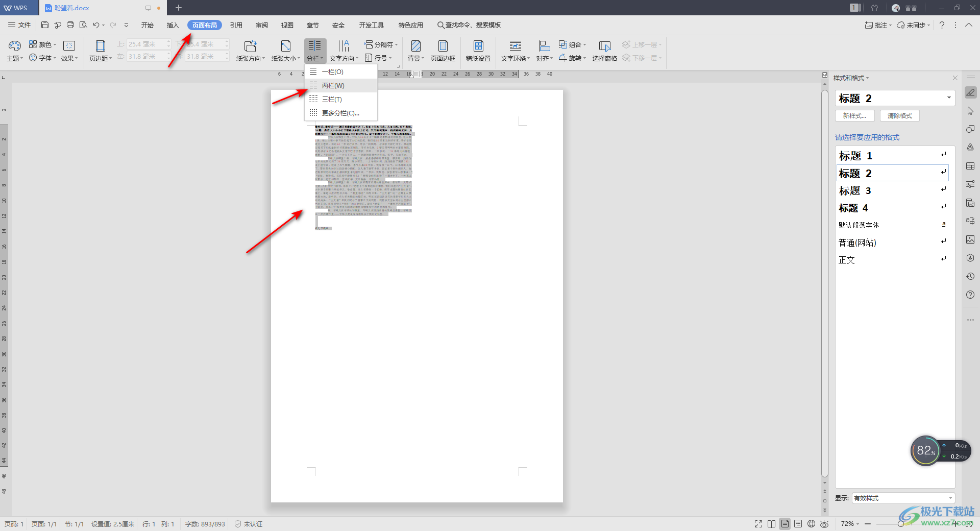Click the 未认证 status bar item
This screenshot has height=531, width=980.
pyautogui.click(x=249, y=524)
